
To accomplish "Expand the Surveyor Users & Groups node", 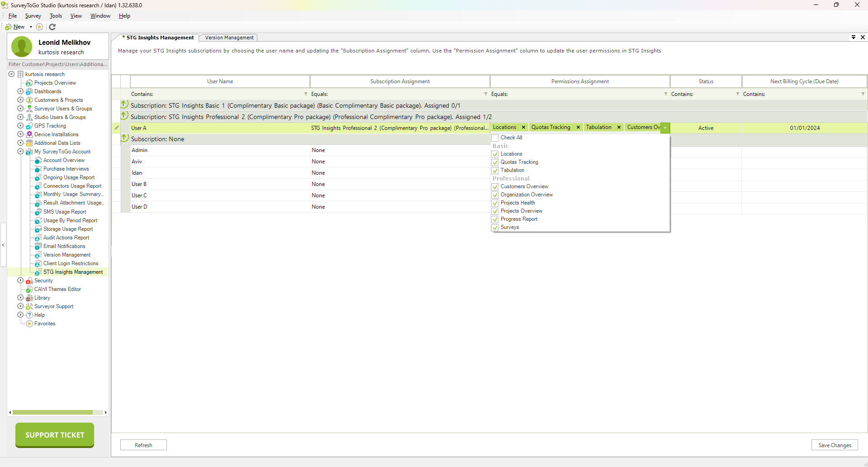I will point(20,109).
